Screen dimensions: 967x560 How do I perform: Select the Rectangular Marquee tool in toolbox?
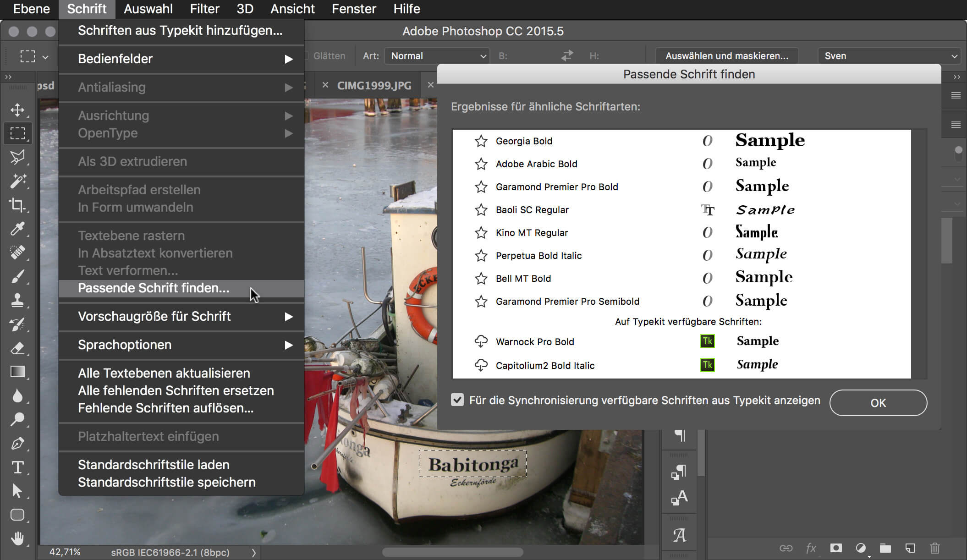click(17, 133)
